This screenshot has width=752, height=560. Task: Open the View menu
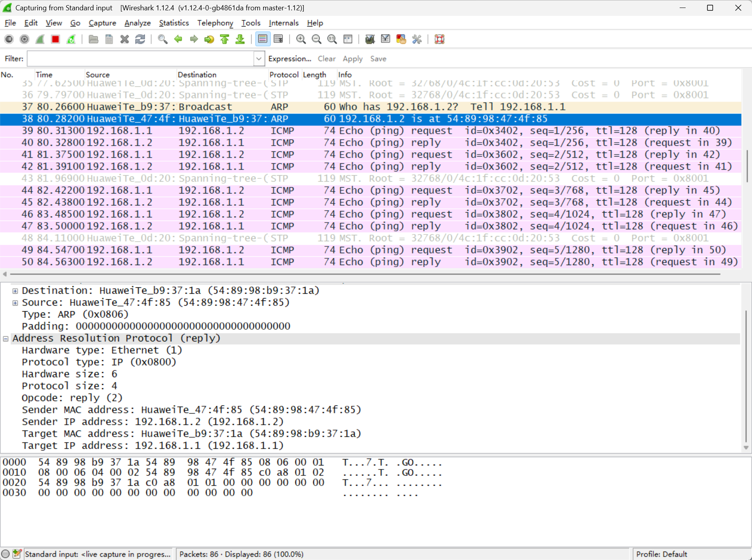pos(54,23)
